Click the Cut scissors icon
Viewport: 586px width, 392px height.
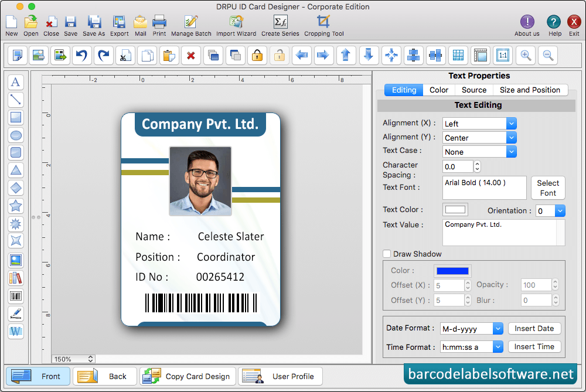point(125,56)
